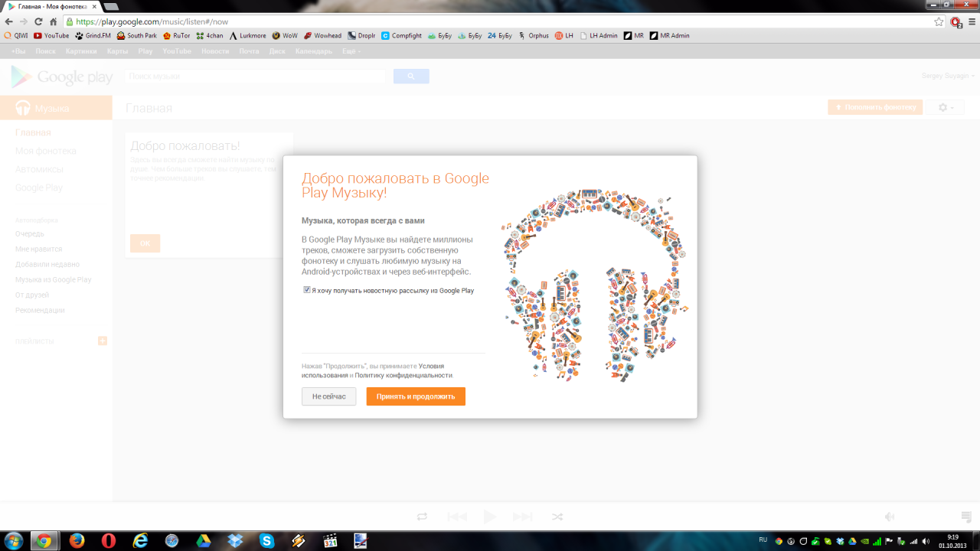Click the browser Back arrow

pos(8,22)
